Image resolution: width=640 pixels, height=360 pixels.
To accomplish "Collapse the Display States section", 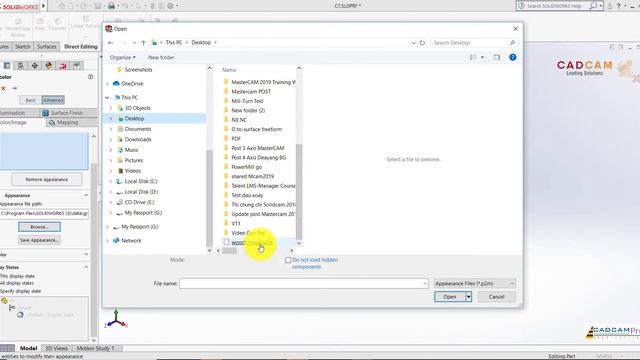I will [86, 267].
